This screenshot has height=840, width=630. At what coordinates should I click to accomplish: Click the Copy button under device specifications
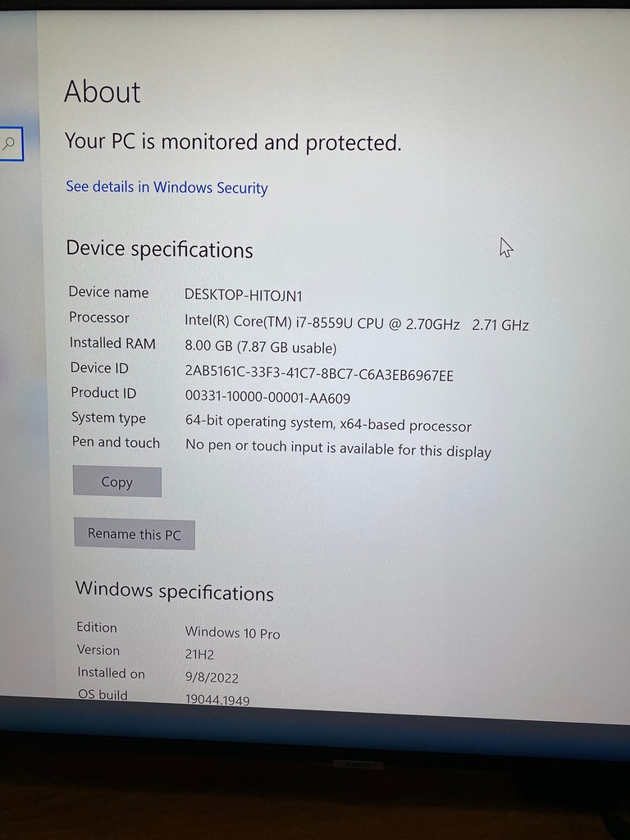coord(116,482)
